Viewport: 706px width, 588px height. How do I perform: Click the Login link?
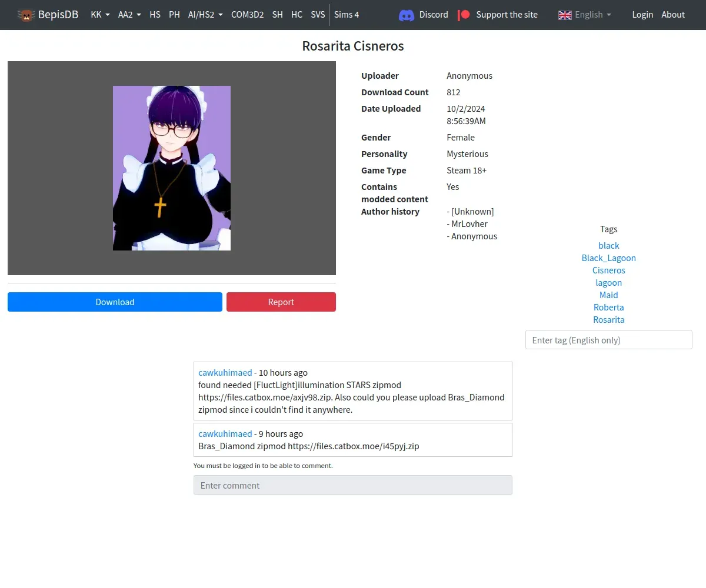pyautogui.click(x=642, y=15)
